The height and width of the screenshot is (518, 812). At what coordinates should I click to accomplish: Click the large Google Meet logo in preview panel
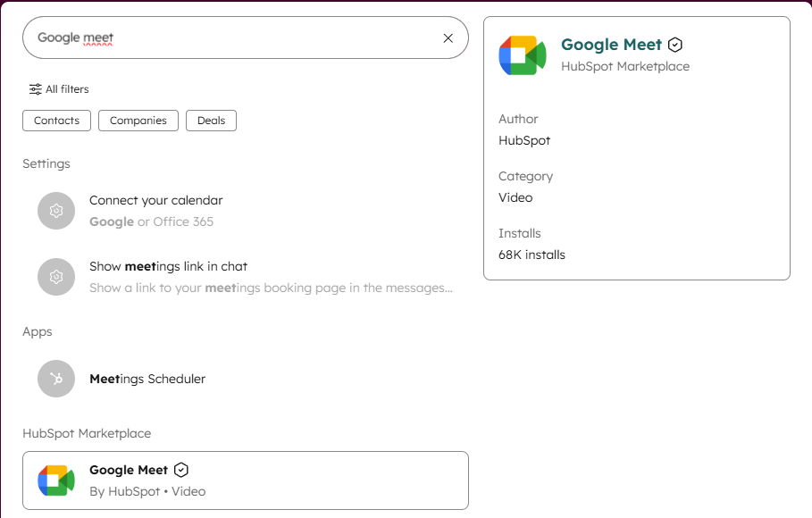pyautogui.click(x=523, y=55)
